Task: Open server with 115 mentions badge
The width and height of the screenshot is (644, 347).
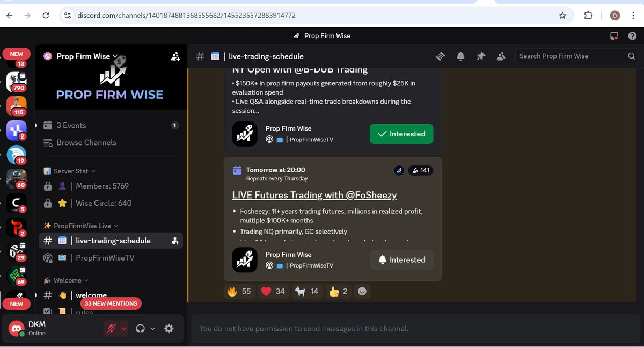Action: 16,106
